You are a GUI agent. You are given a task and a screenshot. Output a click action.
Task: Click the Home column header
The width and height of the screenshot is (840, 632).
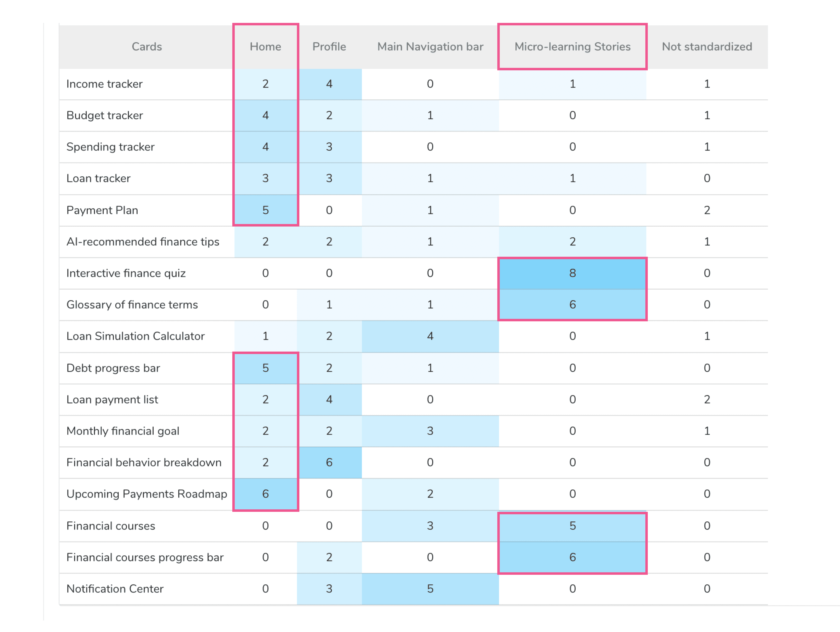[265, 47]
